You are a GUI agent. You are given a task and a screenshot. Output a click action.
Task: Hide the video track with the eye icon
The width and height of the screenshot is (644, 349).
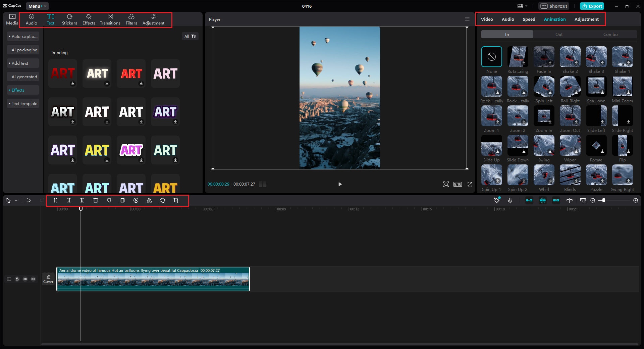(x=25, y=279)
